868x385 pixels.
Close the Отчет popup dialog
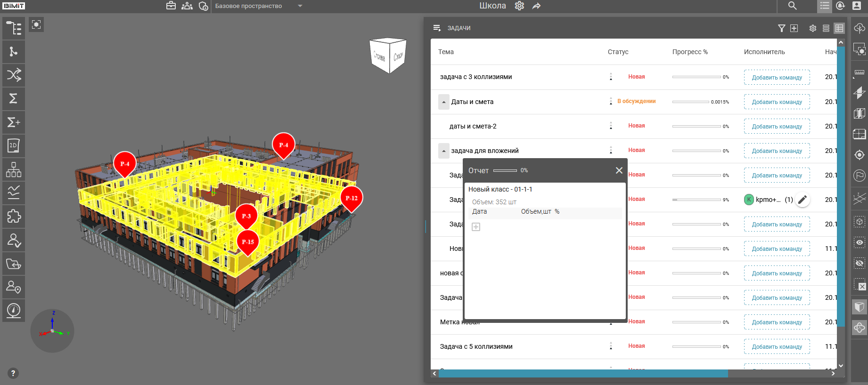619,170
